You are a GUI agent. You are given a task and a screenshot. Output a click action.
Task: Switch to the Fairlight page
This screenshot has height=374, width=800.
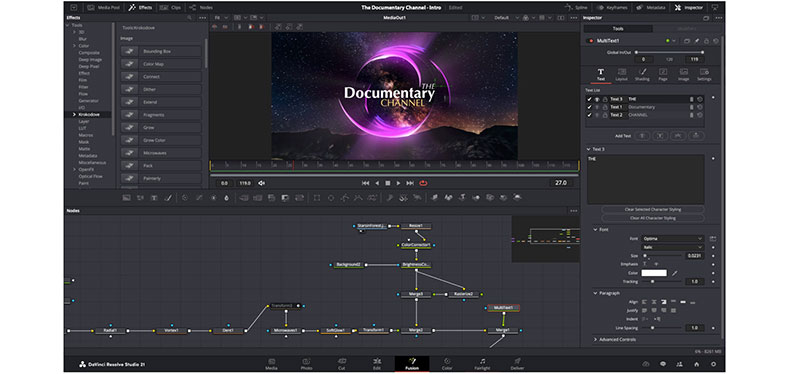[x=482, y=364]
